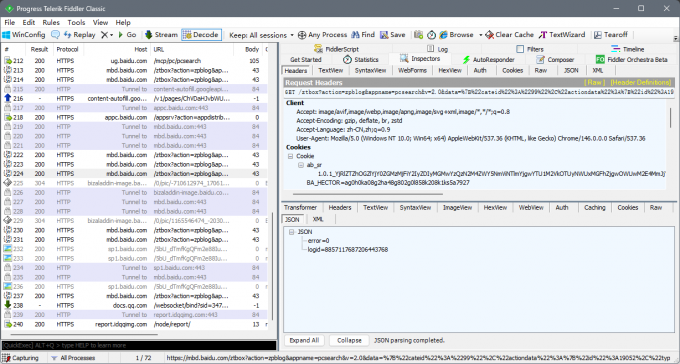680x364 pixels.
Task: Select the request SyntaxView tab
Action: pyautogui.click(x=370, y=70)
